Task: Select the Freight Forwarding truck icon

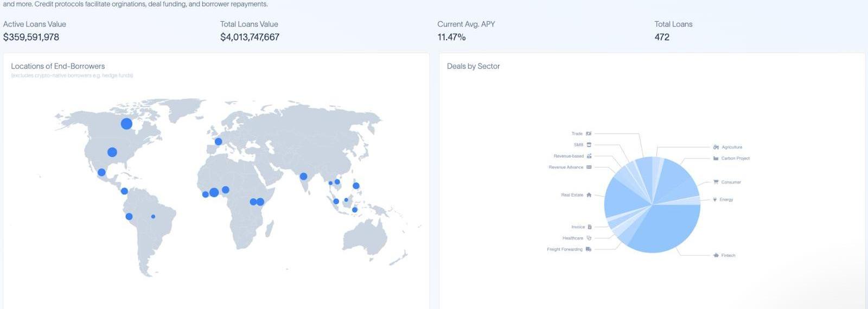Action: tap(589, 249)
